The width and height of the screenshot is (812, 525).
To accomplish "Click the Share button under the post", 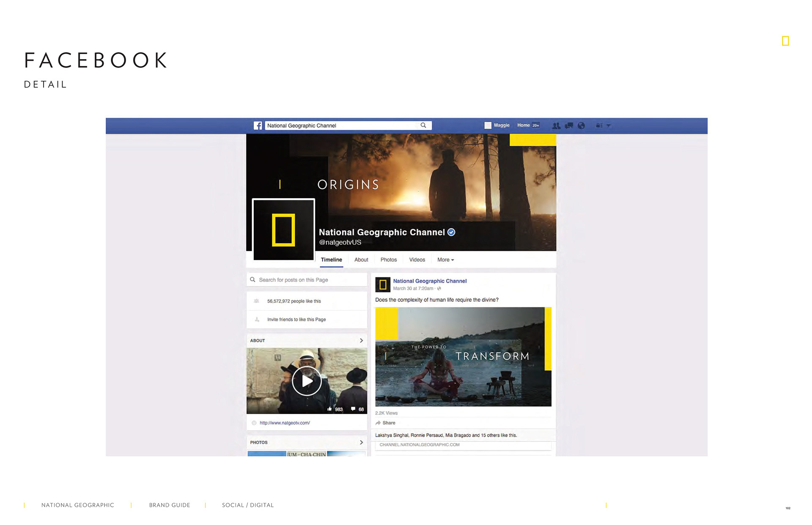I will point(385,423).
